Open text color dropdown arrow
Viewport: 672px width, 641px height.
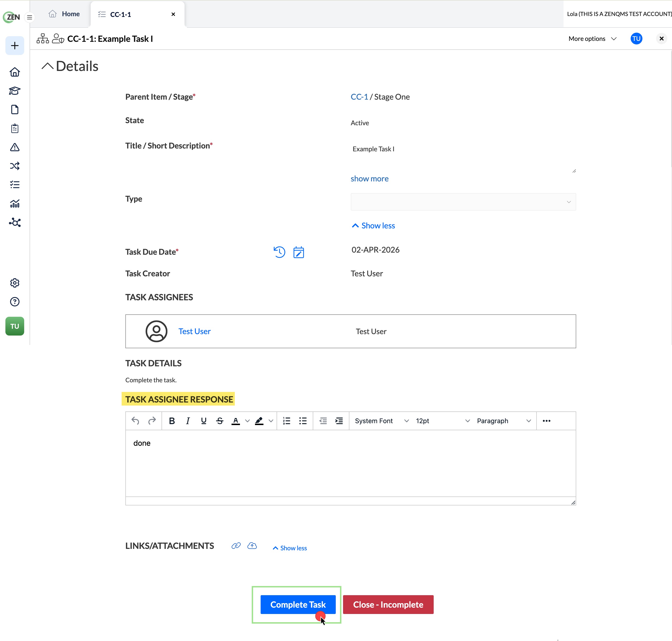[x=247, y=421]
